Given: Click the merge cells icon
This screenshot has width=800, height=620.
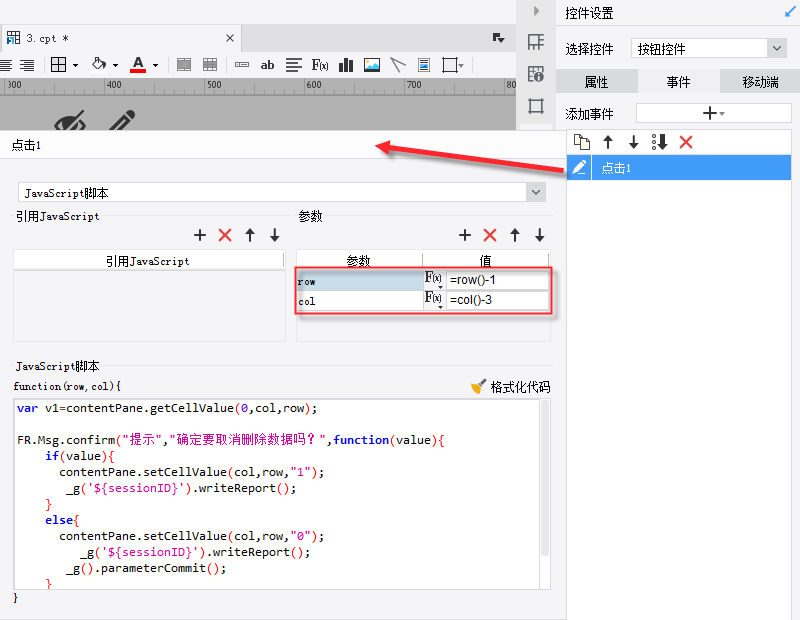Looking at the screenshot, I should click(x=184, y=65).
